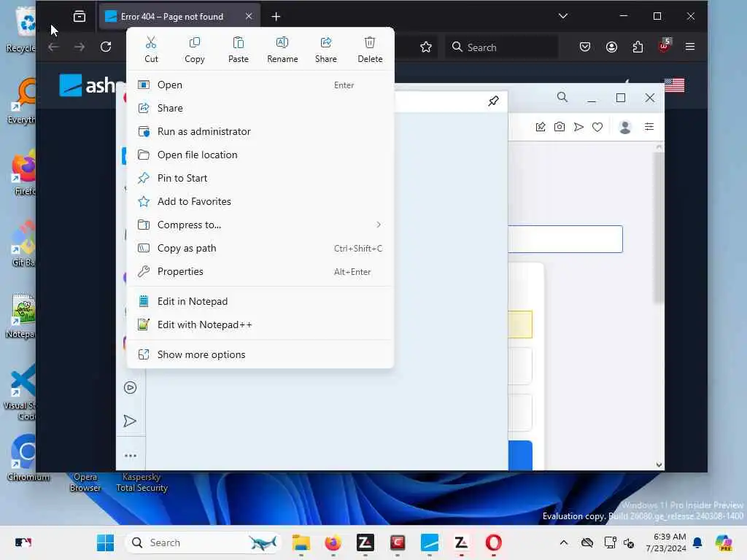Click the taskbar Search box
The image size is (747, 560).
pos(203,542)
